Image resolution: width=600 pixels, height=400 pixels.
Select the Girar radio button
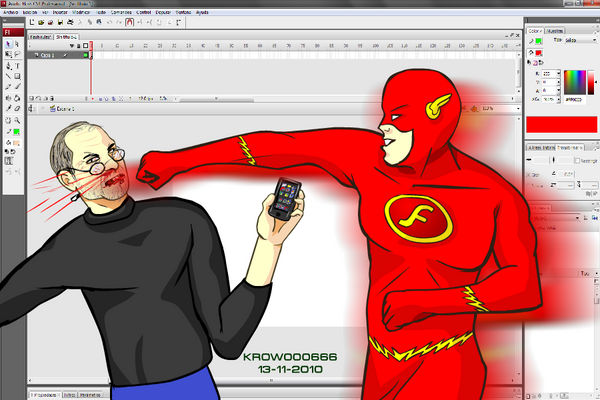[x=529, y=175]
